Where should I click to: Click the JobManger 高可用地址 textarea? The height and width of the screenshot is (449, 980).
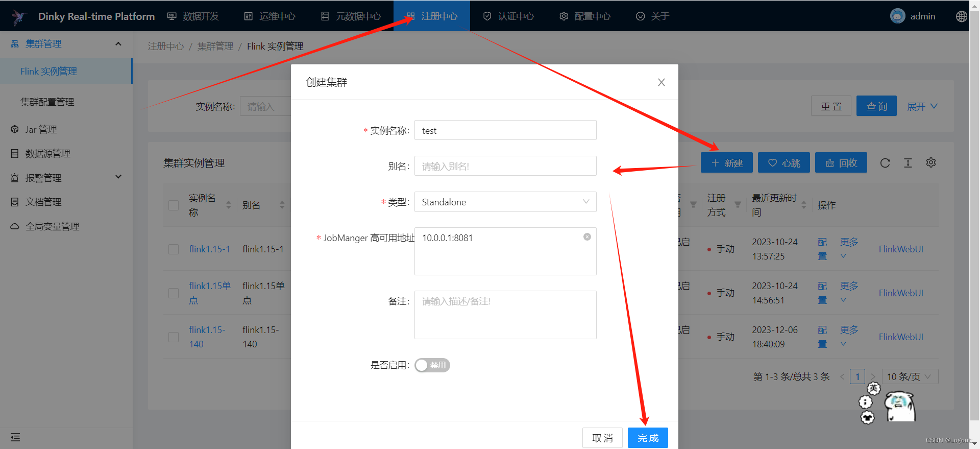coord(505,251)
